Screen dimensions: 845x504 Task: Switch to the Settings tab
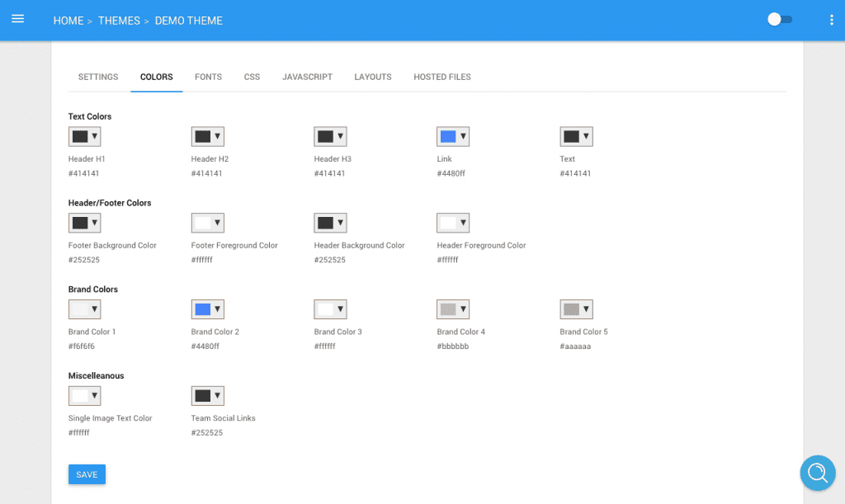98,77
